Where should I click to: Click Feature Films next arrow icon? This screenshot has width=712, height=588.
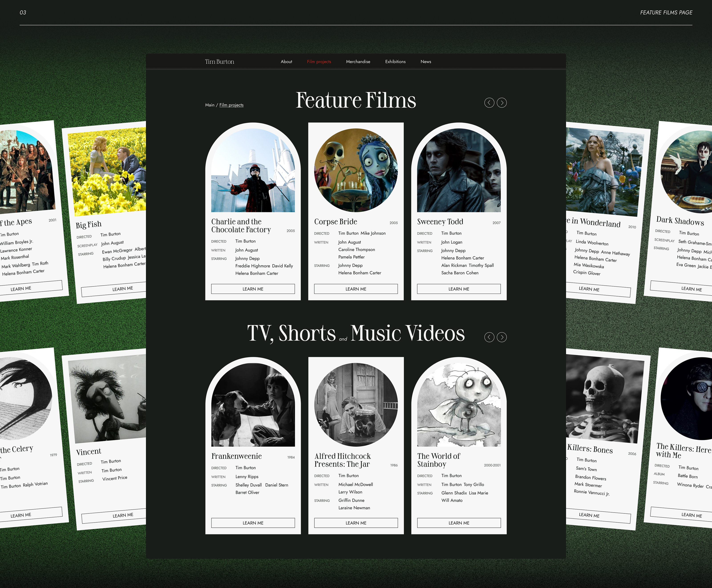502,103
